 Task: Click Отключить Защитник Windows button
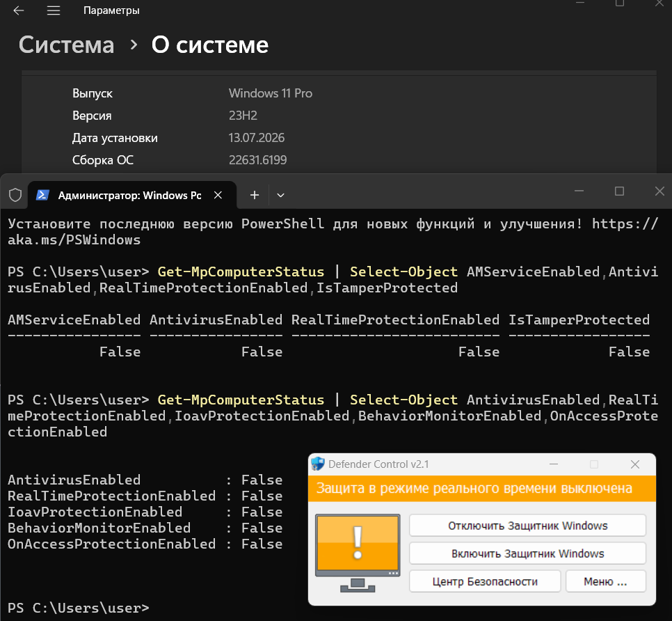point(527,526)
